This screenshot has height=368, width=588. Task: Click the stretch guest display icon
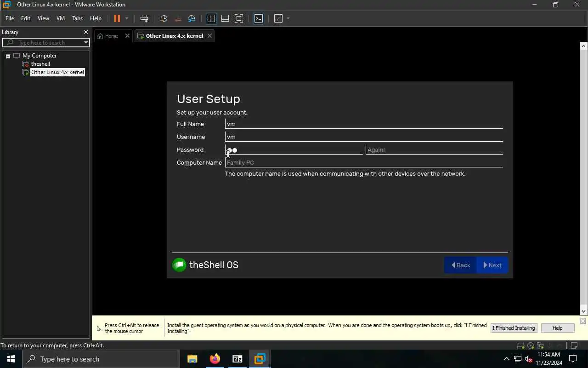click(278, 18)
